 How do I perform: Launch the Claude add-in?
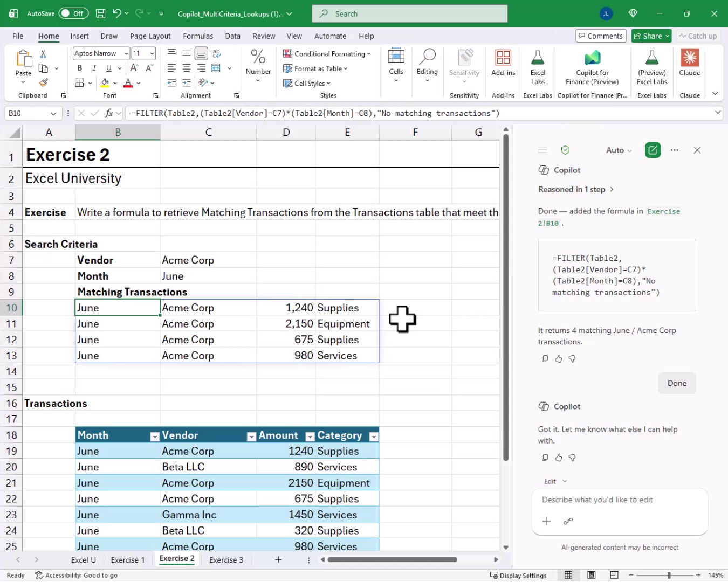pyautogui.click(x=690, y=63)
